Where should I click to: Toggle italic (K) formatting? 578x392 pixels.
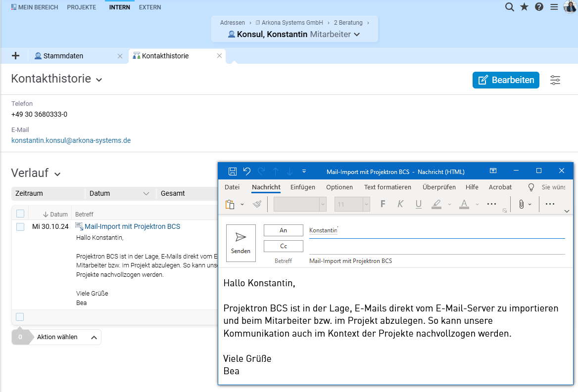coord(400,204)
